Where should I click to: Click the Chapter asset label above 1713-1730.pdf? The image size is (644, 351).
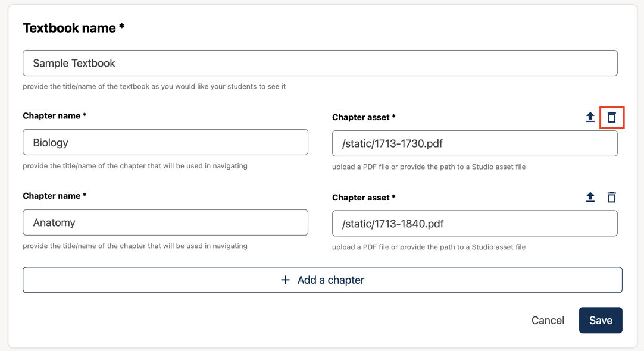click(364, 118)
